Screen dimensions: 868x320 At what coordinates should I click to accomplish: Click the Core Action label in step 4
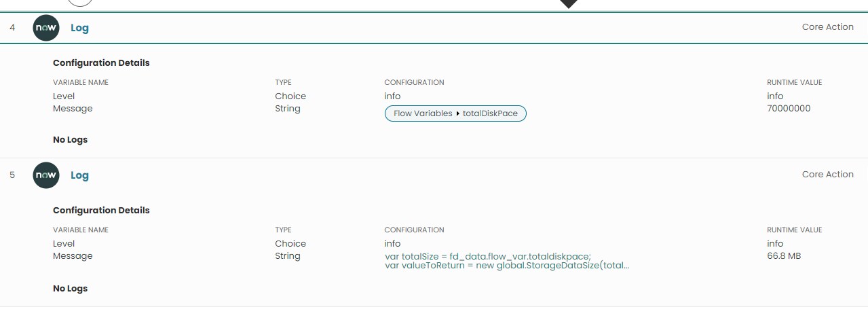[x=827, y=27]
